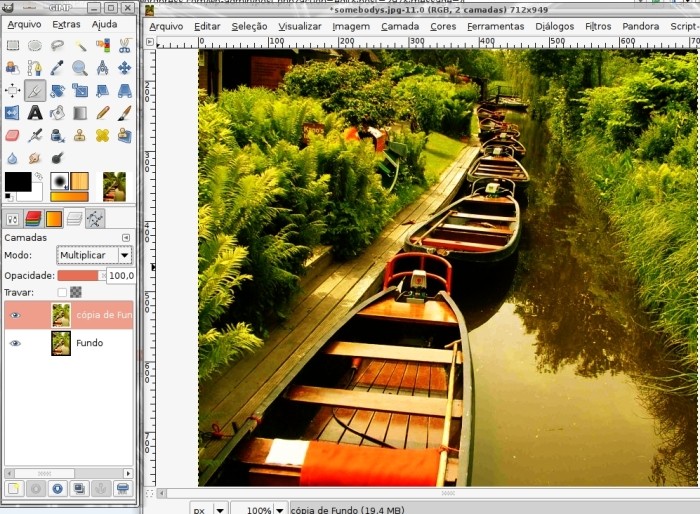
Task: Select the Blur/Sharpen droplet tool
Action: (x=12, y=158)
